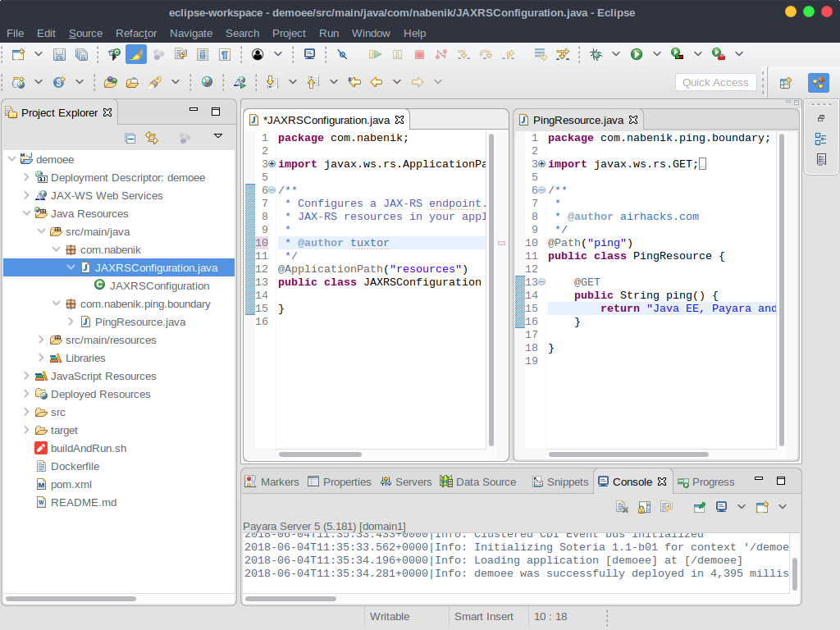Open the Debug dropdown arrow
Image resolution: width=840 pixels, height=630 pixels.
click(x=616, y=53)
